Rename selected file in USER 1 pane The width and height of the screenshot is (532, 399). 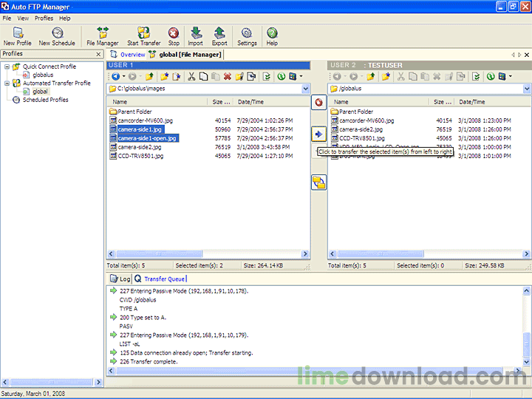(x=239, y=77)
